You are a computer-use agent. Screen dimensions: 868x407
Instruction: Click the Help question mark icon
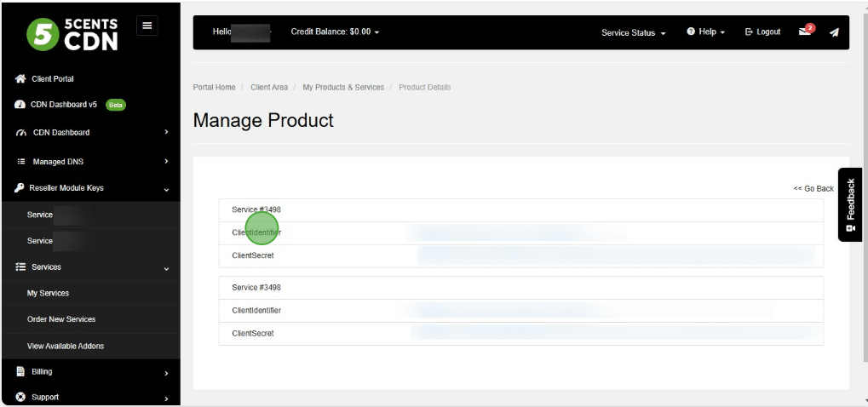690,32
